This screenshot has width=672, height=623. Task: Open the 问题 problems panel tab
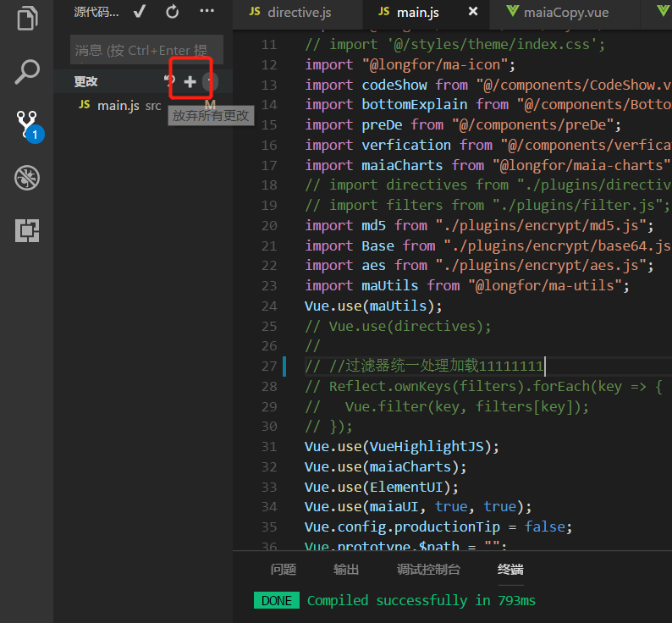click(284, 570)
